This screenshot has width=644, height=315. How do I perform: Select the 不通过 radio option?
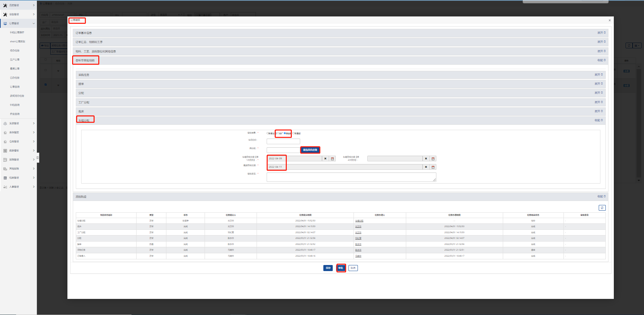point(293,133)
